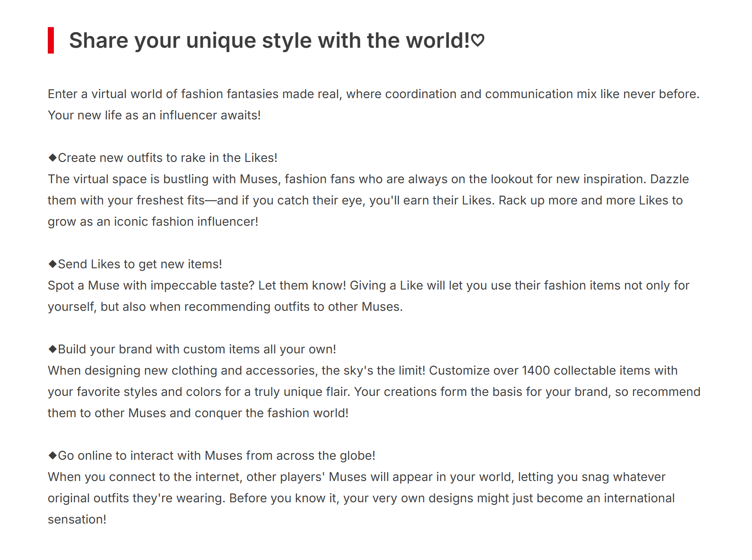Click the line "grow as an iconic fashion influencer!"
The width and height of the screenshot is (752, 560).
(153, 221)
